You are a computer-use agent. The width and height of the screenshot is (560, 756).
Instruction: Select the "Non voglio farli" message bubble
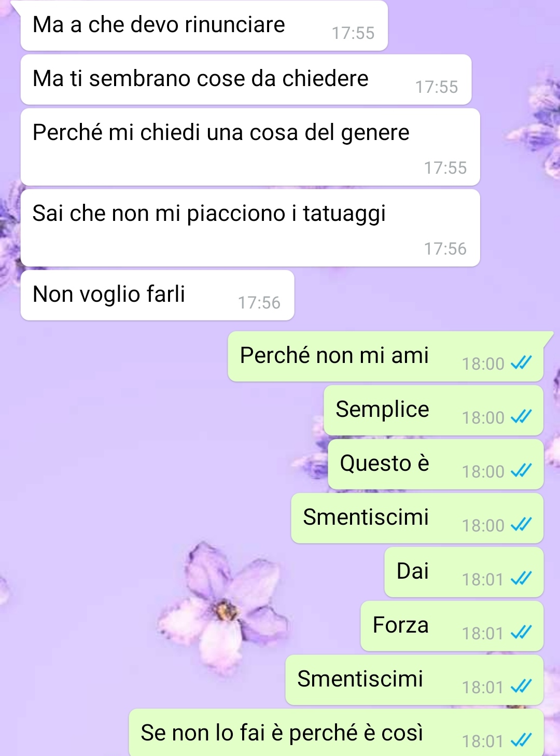click(x=158, y=295)
